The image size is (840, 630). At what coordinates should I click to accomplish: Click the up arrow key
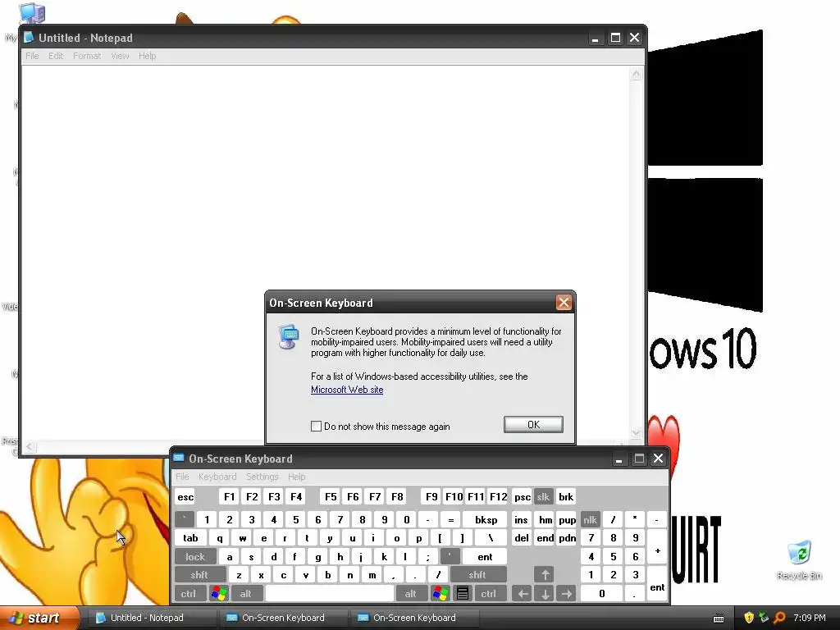(545, 575)
